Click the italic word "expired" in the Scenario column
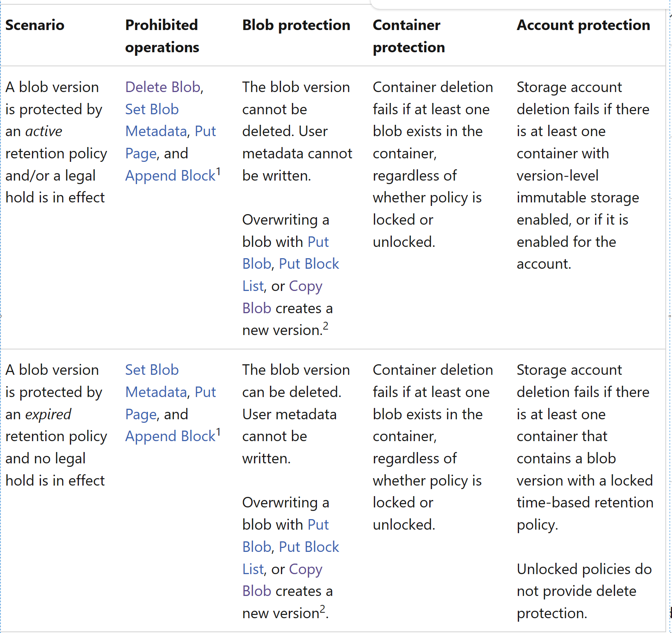672x633 pixels. [48, 414]
